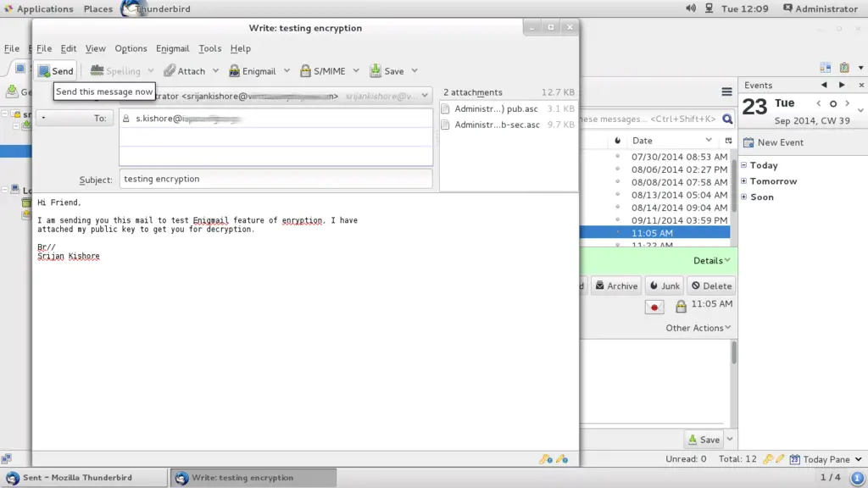Image resolution: width=868 pixels, height=488 pixels.
Task: Expand the Details link in Enigmail bar
Action: [x=711, y=261]
